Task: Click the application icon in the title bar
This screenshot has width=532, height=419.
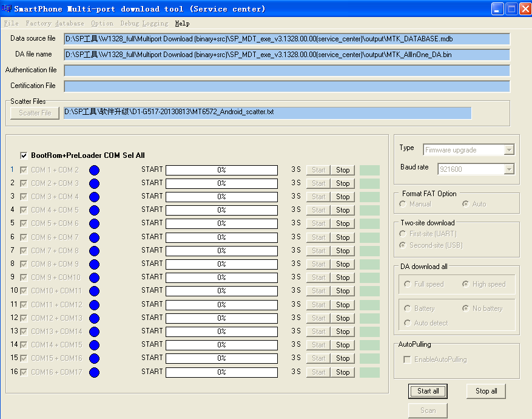Action: (7, 9)
